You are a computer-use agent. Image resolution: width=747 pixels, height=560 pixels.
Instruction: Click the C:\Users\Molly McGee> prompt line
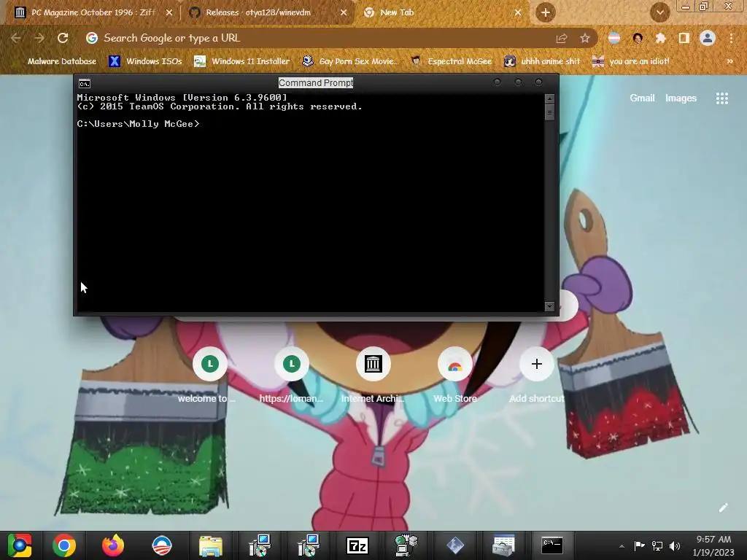[138, 124]
